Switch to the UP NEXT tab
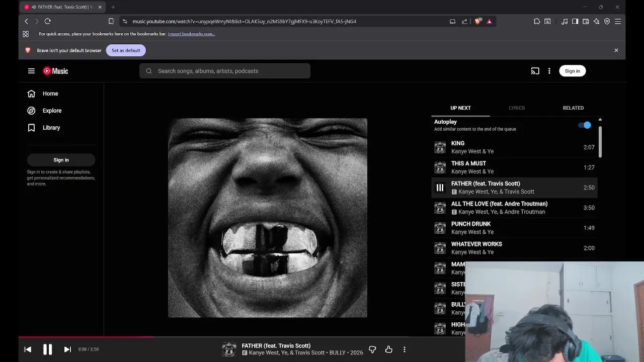Viewport: 644px width, 362px height. point(460,108)
